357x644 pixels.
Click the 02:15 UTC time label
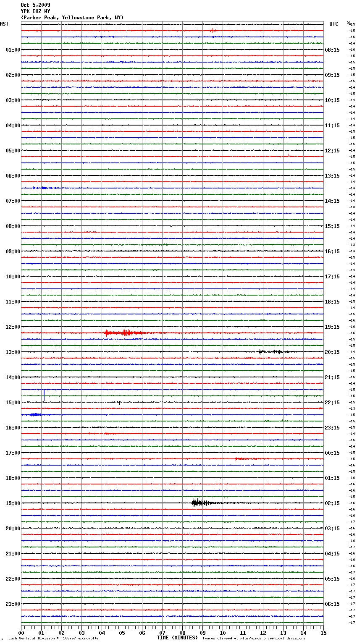click(332, 503)
